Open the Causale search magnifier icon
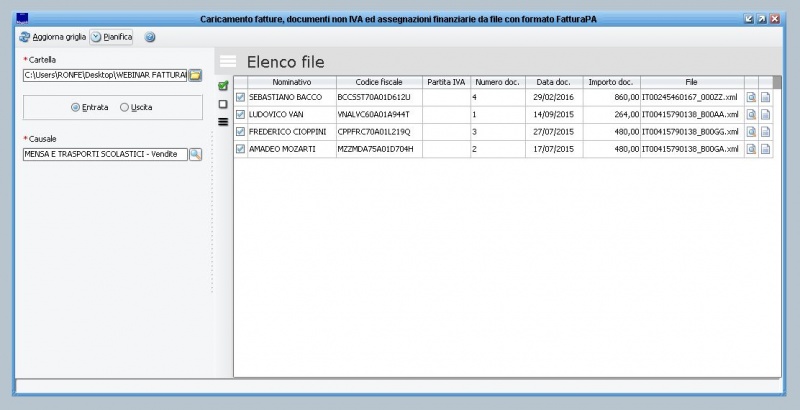Viewport: 800px width, 410px height. [196, 154]
